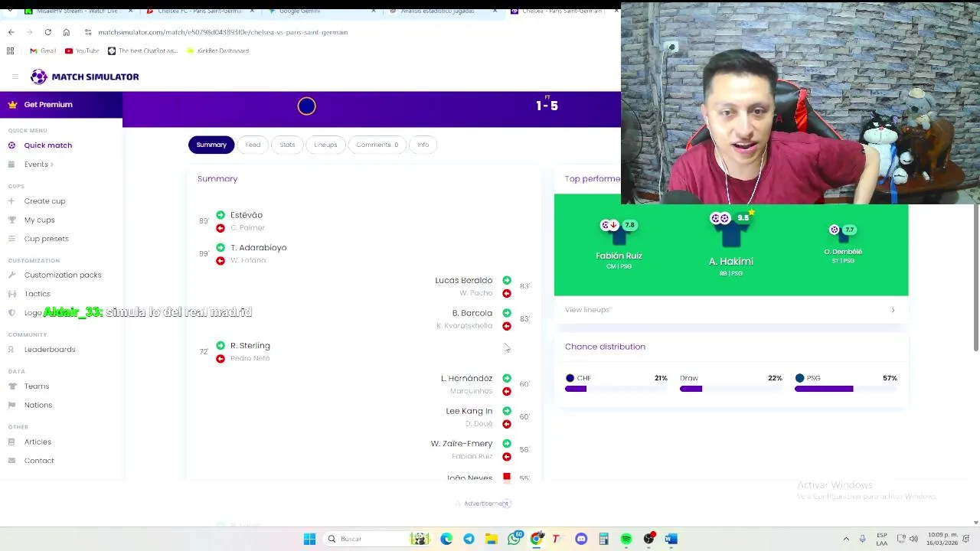
Task: Click the Leaderboards sidebar icon
Action: coord(11,350)
